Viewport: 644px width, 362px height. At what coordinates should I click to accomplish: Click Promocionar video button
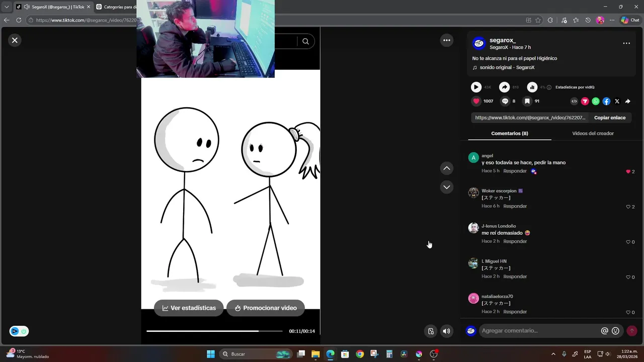(266, 308)
